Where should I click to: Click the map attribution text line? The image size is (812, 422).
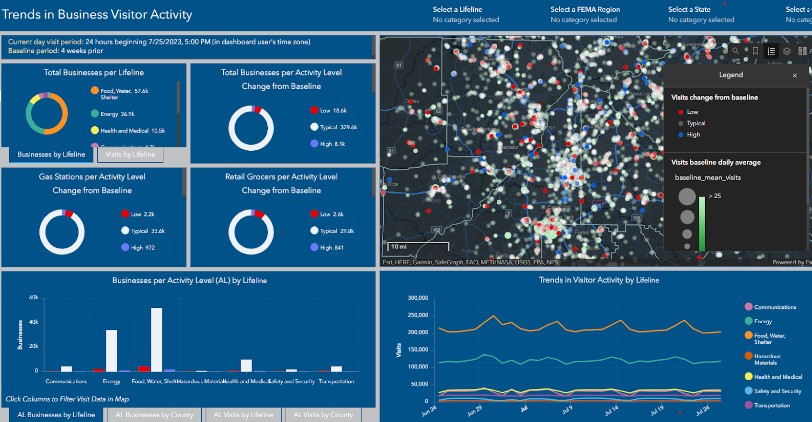pyautogui.click(x=471, y=263)
